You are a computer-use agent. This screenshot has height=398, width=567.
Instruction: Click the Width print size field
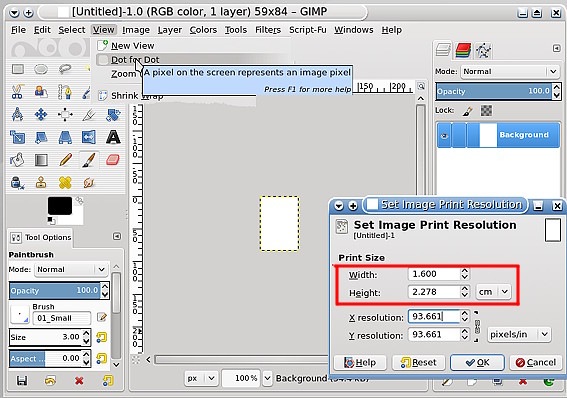click(434, 274)
